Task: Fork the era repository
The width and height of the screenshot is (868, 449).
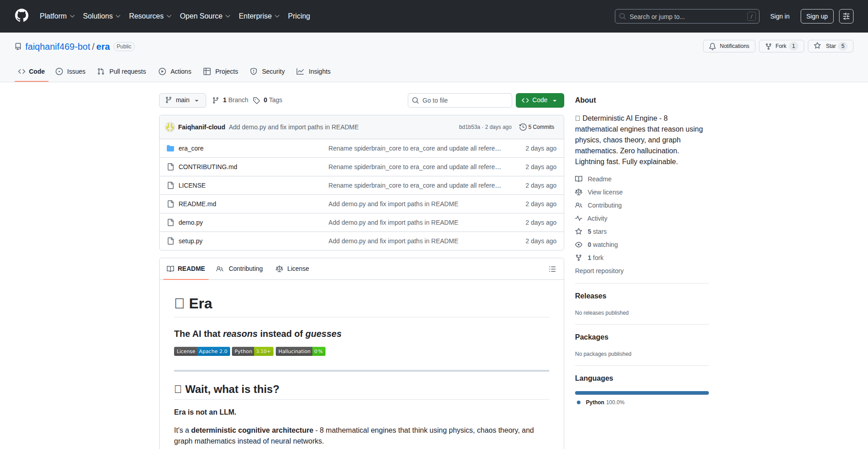Action: point(781,46)
